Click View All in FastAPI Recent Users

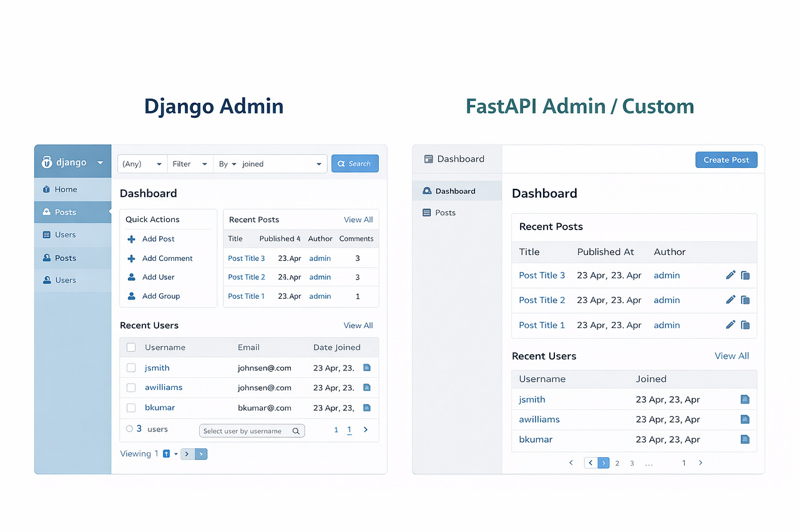[732, 356]
